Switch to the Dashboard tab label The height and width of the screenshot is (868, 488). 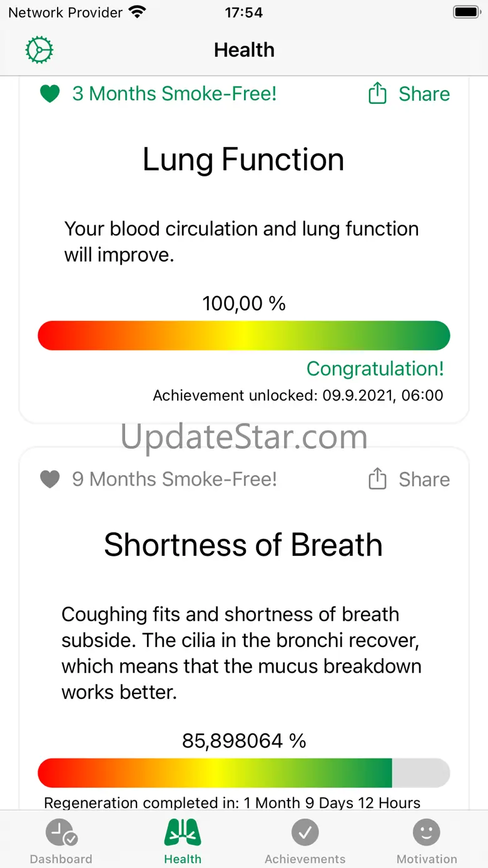[61, 859]
